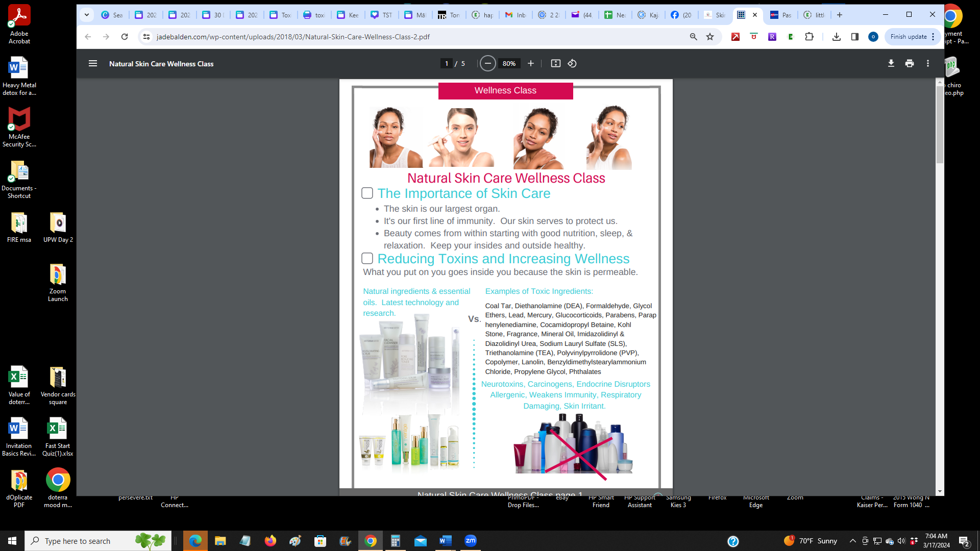The height and width of the screenshot is (551, 980).
Task: Open Zoom from the taskbar
Action: pos(470,541)
